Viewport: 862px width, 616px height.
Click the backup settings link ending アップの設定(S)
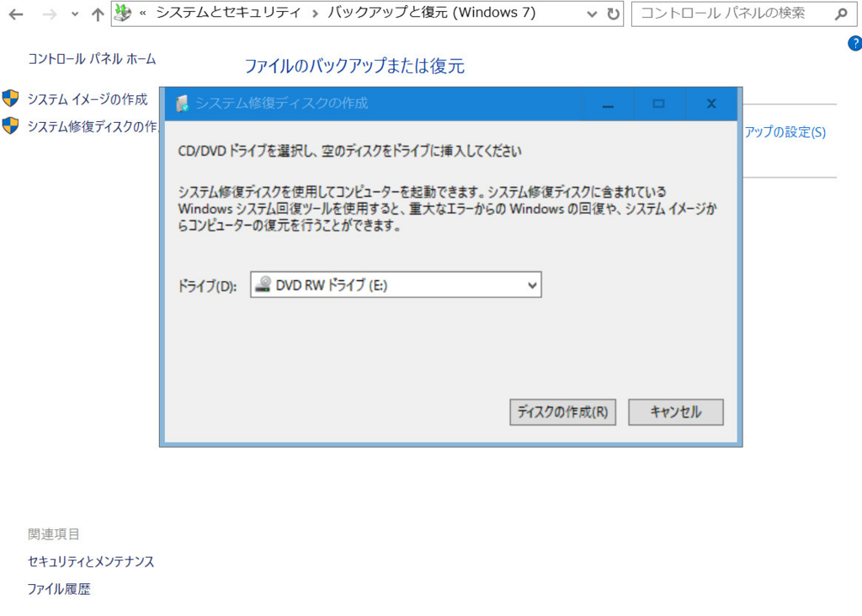point(785,132)
